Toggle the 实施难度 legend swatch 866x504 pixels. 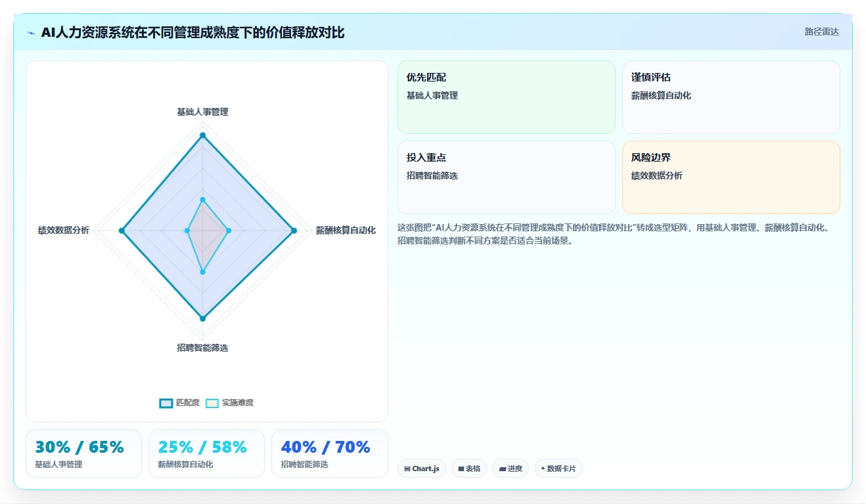point(212,403)
